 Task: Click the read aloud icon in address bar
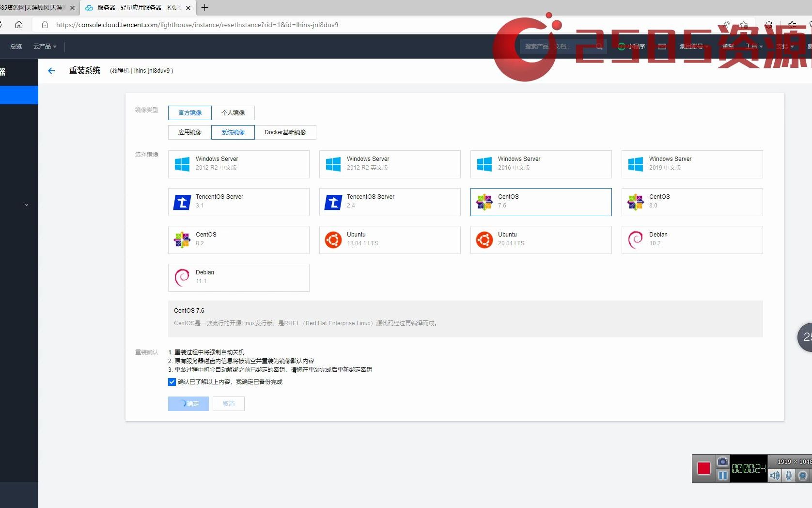tap(726, 25)
